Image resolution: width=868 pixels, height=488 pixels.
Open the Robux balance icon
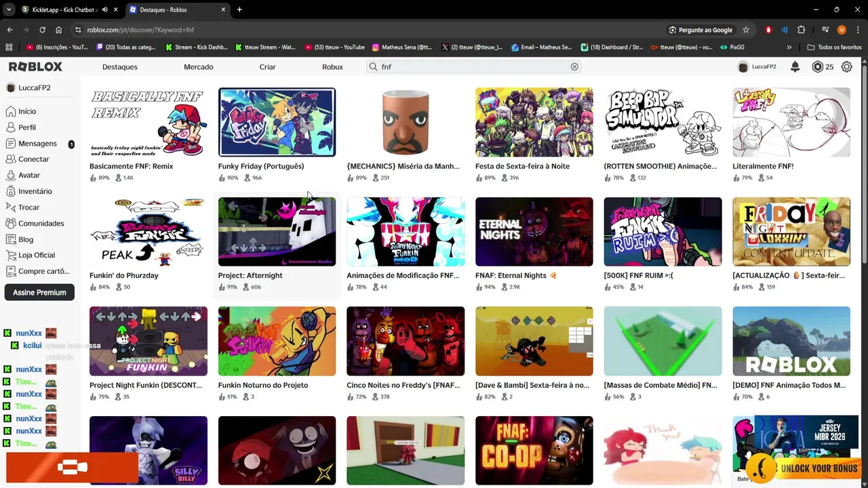pos(818,67)
